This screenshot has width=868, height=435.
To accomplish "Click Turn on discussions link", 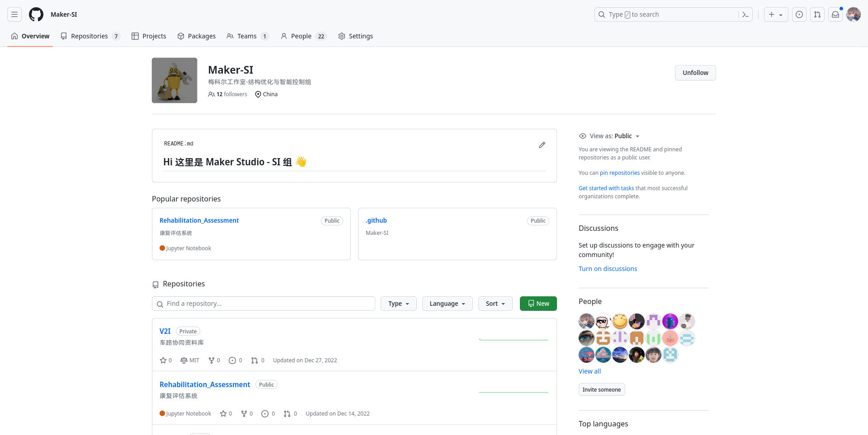I will 608,269.
